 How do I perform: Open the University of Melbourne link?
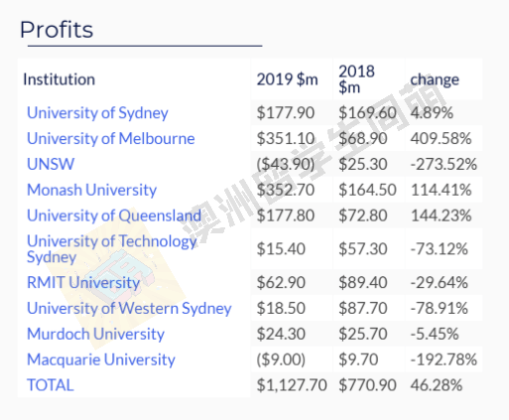[111, 138]
